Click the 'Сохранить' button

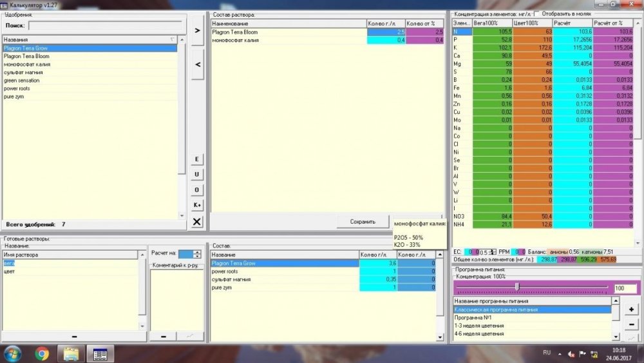(363, 222)
